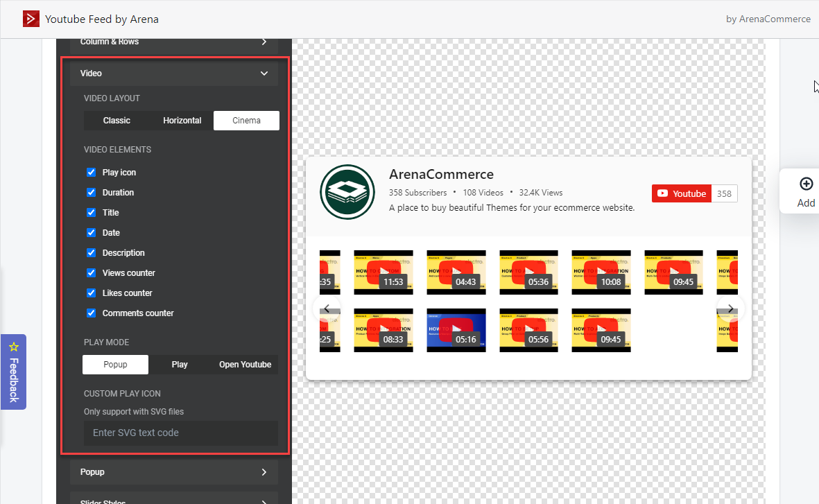819x504 pixels.
Task: Click the Enter SVG text code field
Action: coord(181,433)
